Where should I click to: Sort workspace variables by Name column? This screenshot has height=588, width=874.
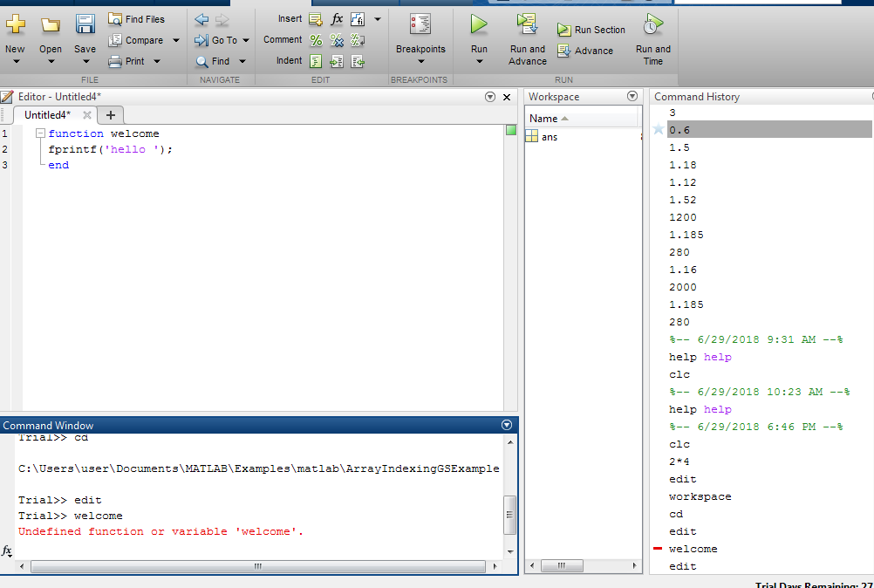click(545, 118)
